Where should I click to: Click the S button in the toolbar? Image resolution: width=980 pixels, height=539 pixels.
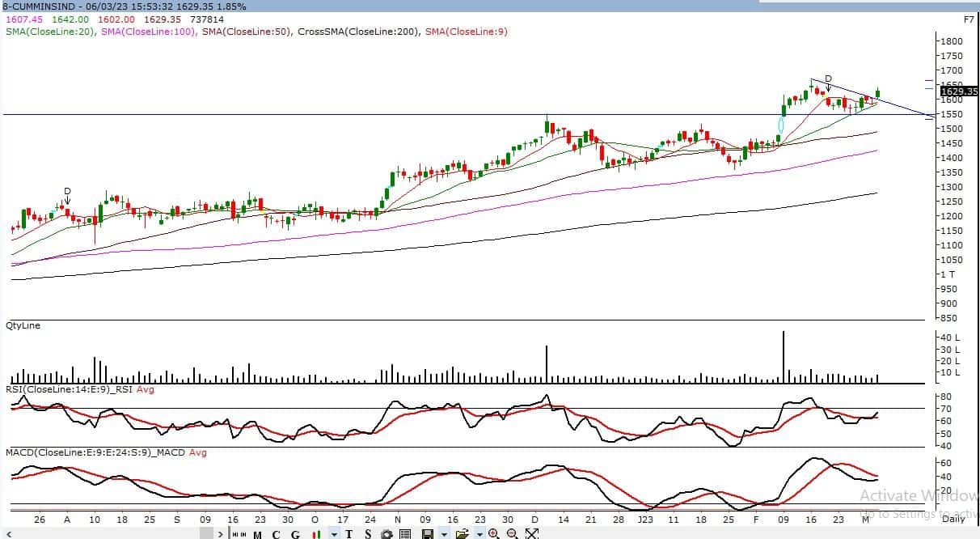coord(368,533)
